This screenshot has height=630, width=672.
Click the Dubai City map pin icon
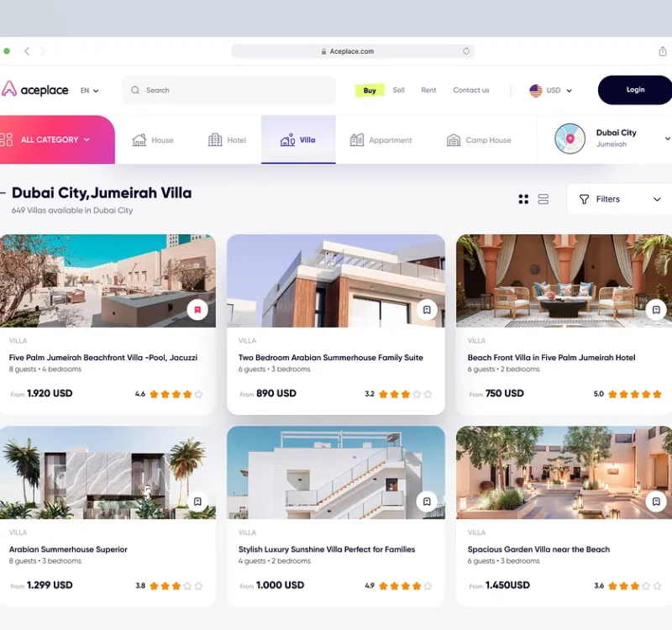[x=570, y=139]
